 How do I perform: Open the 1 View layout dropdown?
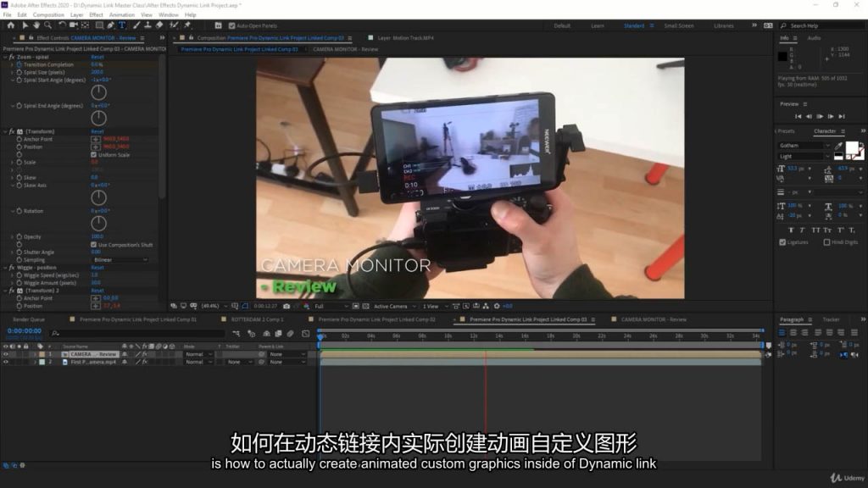[x=435, y=306]
